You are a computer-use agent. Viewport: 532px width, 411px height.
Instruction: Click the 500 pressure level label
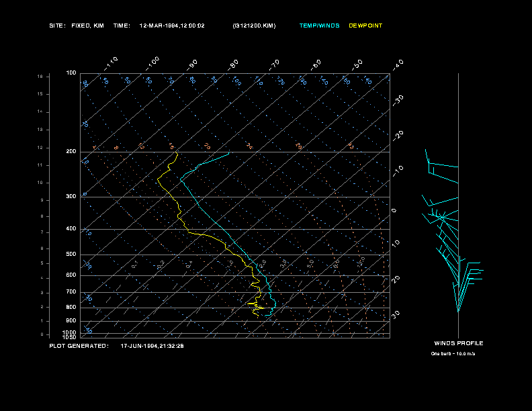(x=71, y=255)
